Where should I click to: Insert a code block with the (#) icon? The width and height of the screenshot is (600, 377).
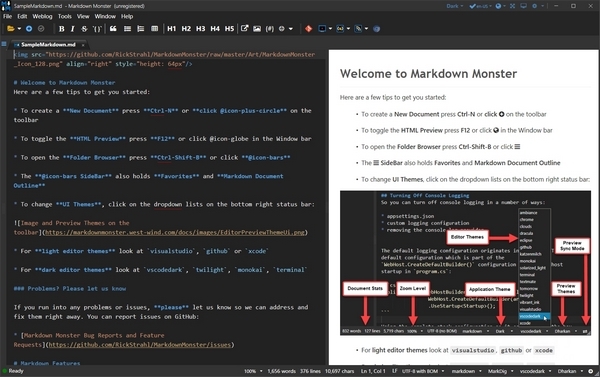270,29
